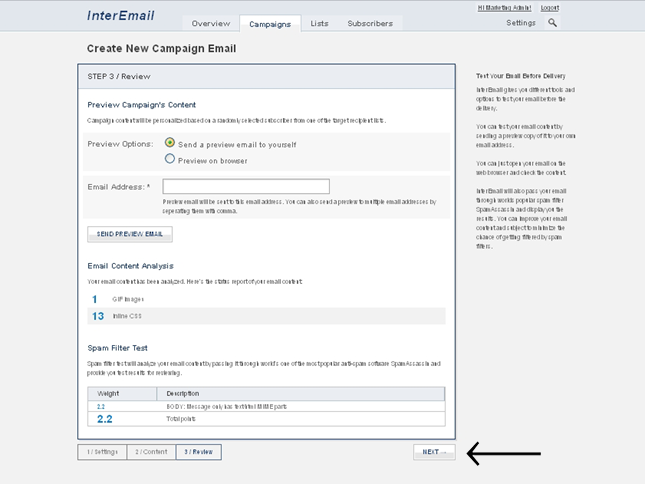The image size is (645, 484).
Task: Select 'Send a preview email to yourself'
Action: [170, 143]
